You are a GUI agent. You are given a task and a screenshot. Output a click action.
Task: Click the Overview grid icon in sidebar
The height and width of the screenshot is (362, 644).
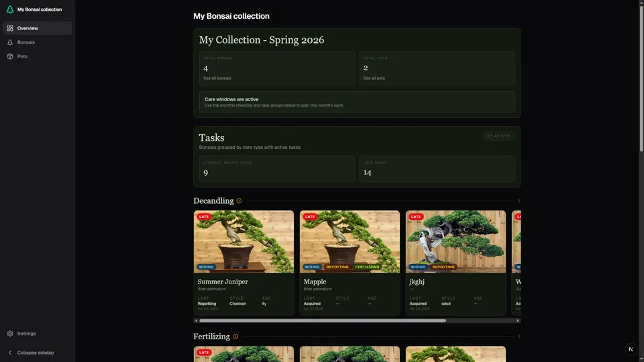click(10, 28)
